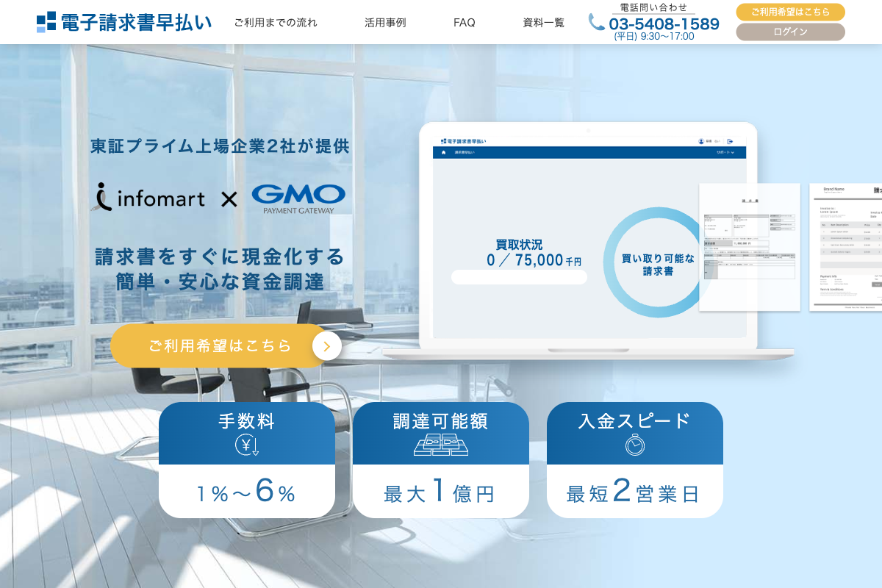Screen dimensions: 882x588
Task: Click the stopwatch icon under 入金スピード
Action: (x=635, y=445)
